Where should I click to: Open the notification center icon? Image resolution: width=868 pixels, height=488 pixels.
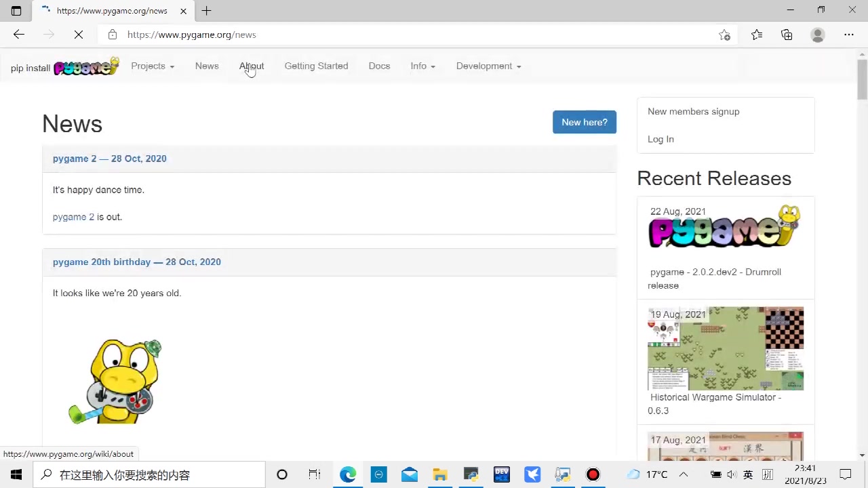coord(846,474)
